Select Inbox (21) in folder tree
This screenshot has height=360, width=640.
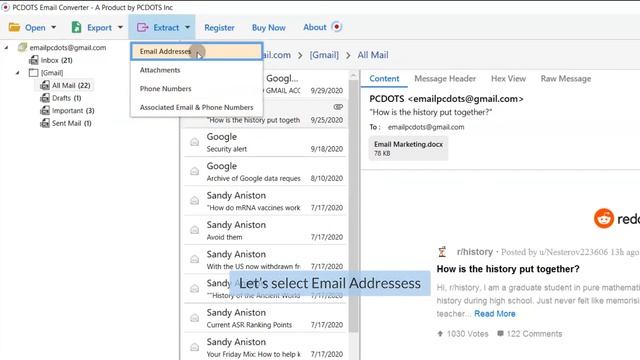coord(56,60)
